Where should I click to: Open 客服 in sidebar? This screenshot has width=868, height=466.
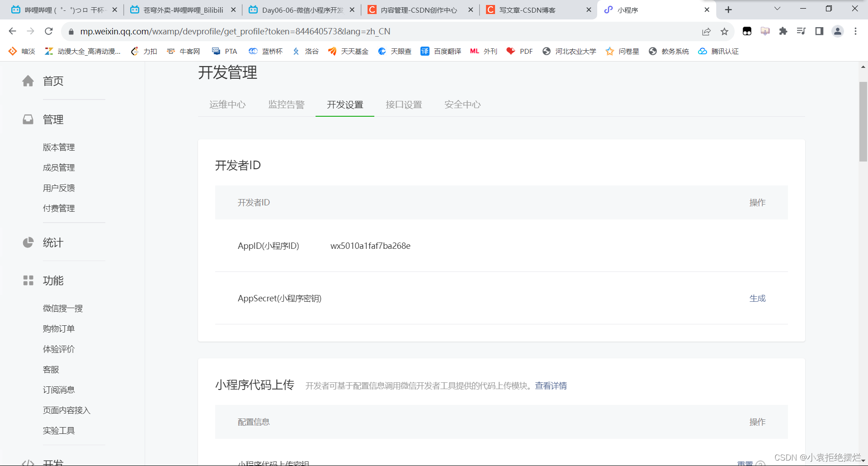(51, 370)
